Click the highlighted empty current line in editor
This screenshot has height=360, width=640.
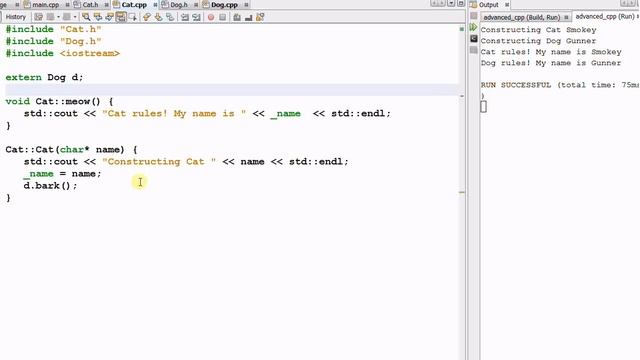(232, 89)
